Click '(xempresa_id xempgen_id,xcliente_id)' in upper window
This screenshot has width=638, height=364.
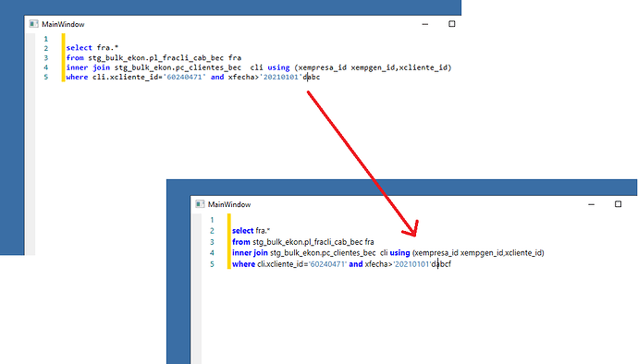(374, 67)
